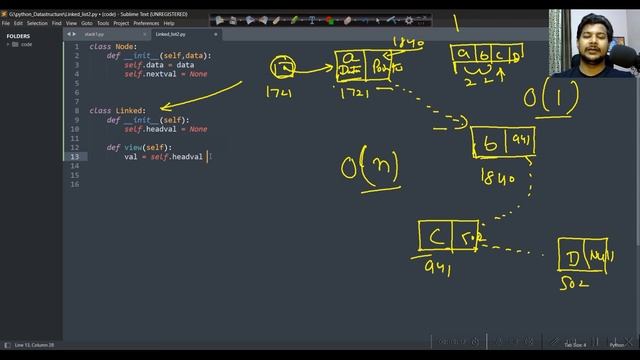
Task: Close the stack1.py tab
Action: [144, 34]
